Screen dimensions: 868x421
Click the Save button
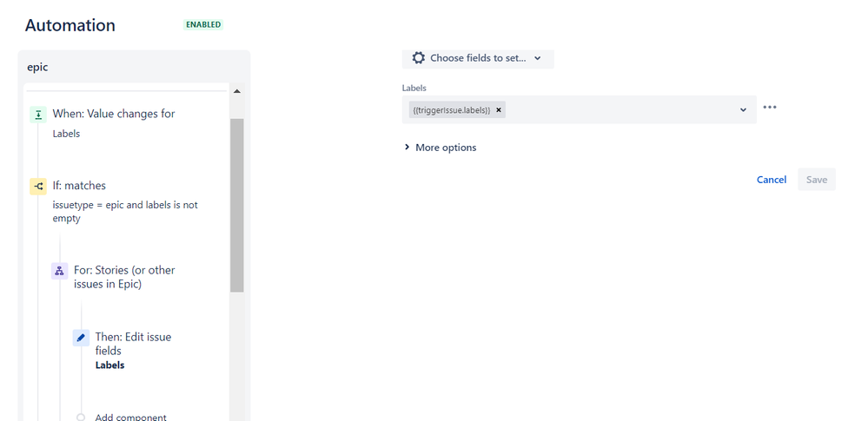[817, 180]
